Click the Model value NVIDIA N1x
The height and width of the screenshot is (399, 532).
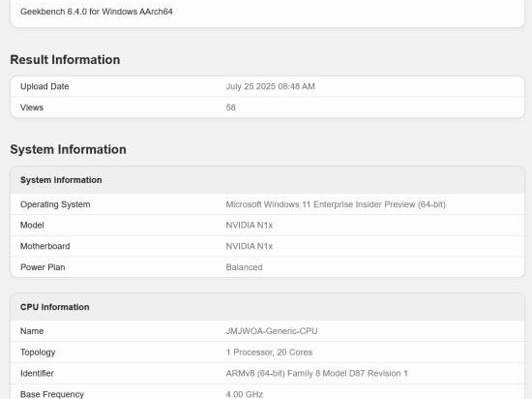pyautogui.click(x=250, y=225)
